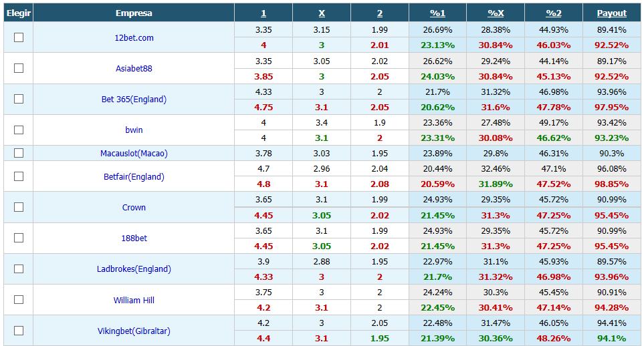Open the Macauslot(Macao) link
644x346 pixels.
[x=134, y=154]
